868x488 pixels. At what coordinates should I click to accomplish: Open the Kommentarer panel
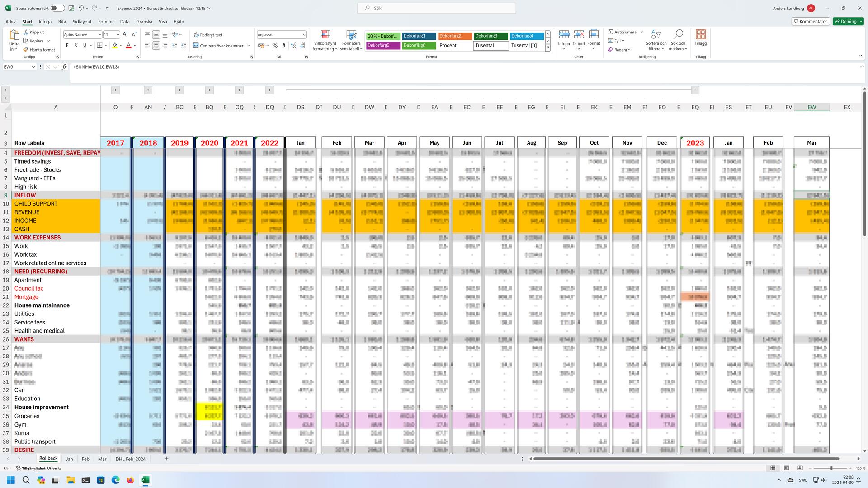coord(810,21)
